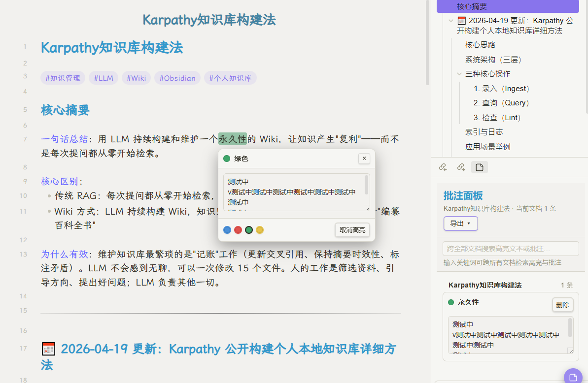Focus the cross-document highlight search field
The image size is (588, 383).
[x=511, y=249]
